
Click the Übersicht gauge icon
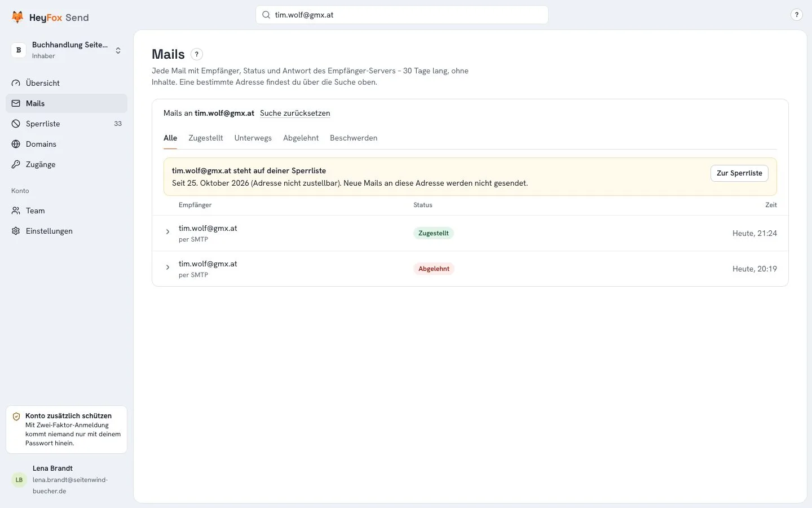coord(16,83)
